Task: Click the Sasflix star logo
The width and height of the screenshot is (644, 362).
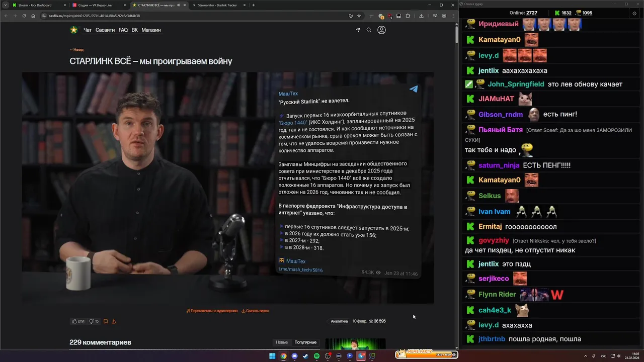Action: click(74, 30)
